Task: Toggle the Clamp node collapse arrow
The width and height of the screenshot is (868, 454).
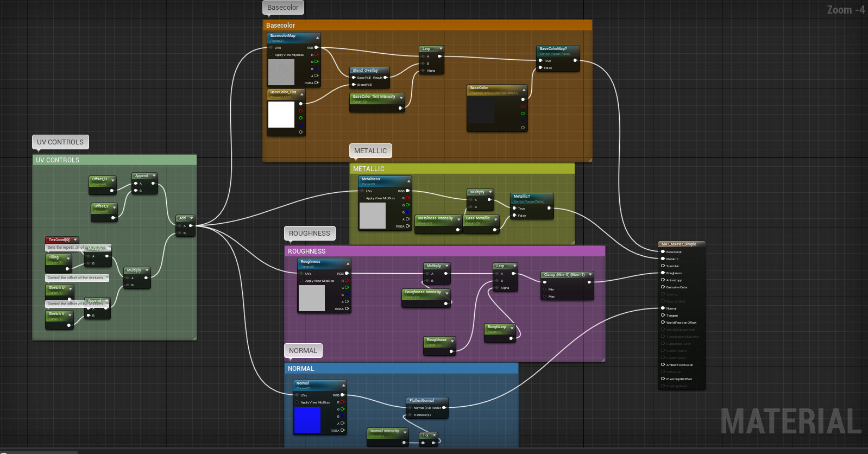Action: coord(590,275)
